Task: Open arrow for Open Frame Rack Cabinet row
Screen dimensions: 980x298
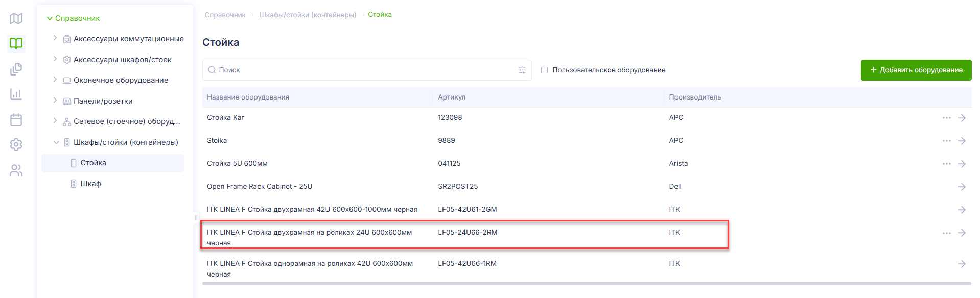Action: 962,187
